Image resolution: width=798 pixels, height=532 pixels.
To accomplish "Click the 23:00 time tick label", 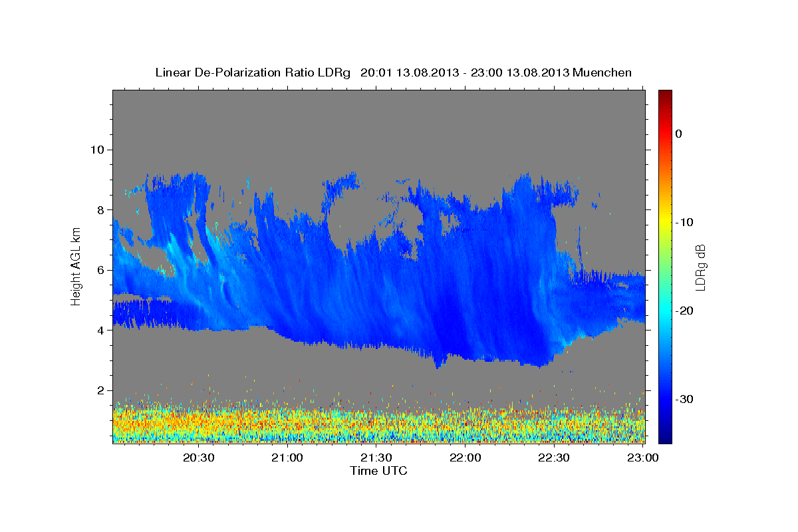I will (x=643, y=458).
